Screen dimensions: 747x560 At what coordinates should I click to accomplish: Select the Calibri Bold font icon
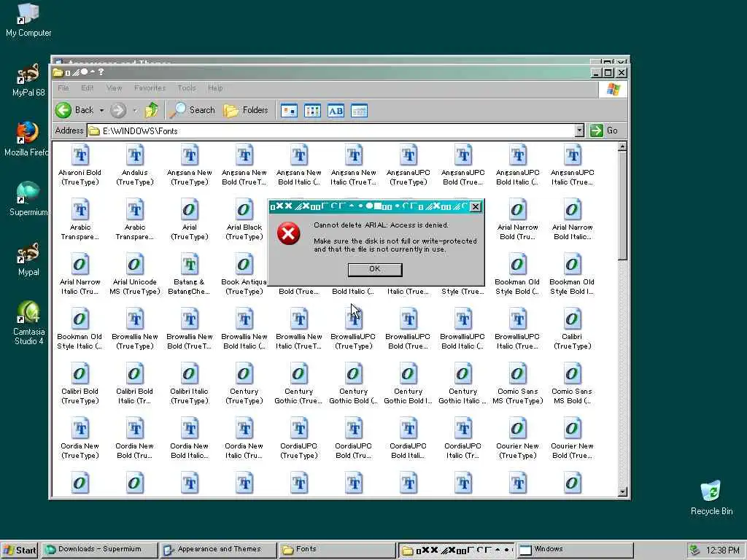point(80,384)
